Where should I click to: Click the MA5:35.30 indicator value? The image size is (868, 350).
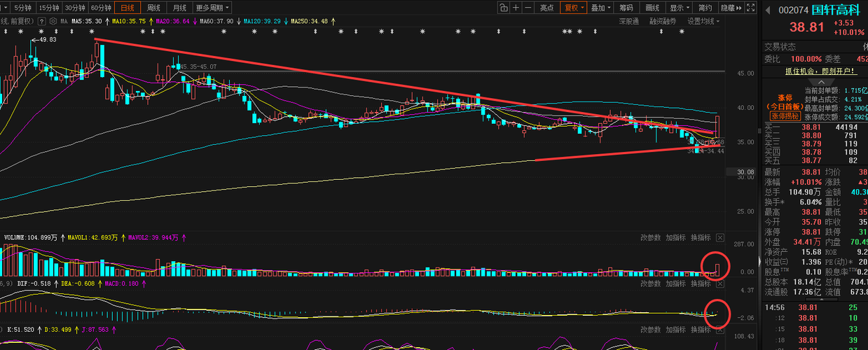[x=88, y=22]
